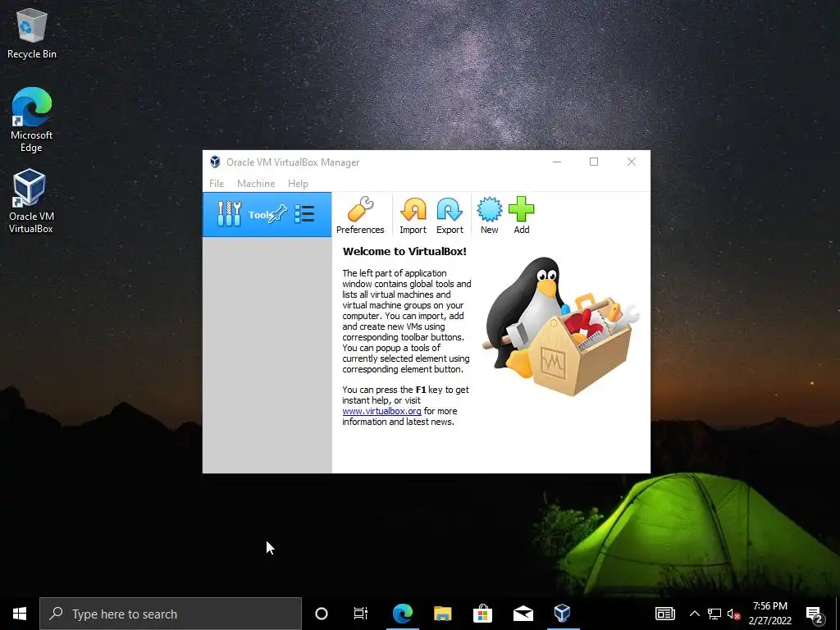Add an existing virtual machine
This screenshot has width=840, height=630.
[x=521, y=216]
